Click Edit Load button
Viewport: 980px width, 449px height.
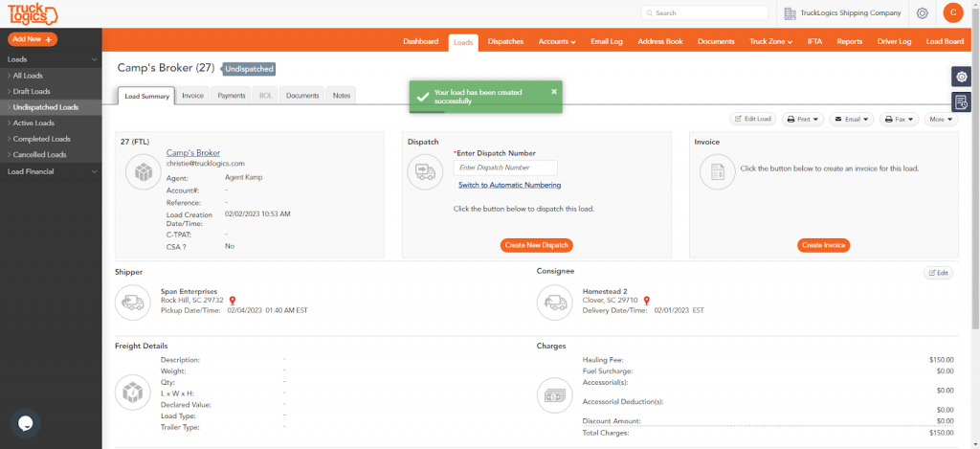(753, 119)
